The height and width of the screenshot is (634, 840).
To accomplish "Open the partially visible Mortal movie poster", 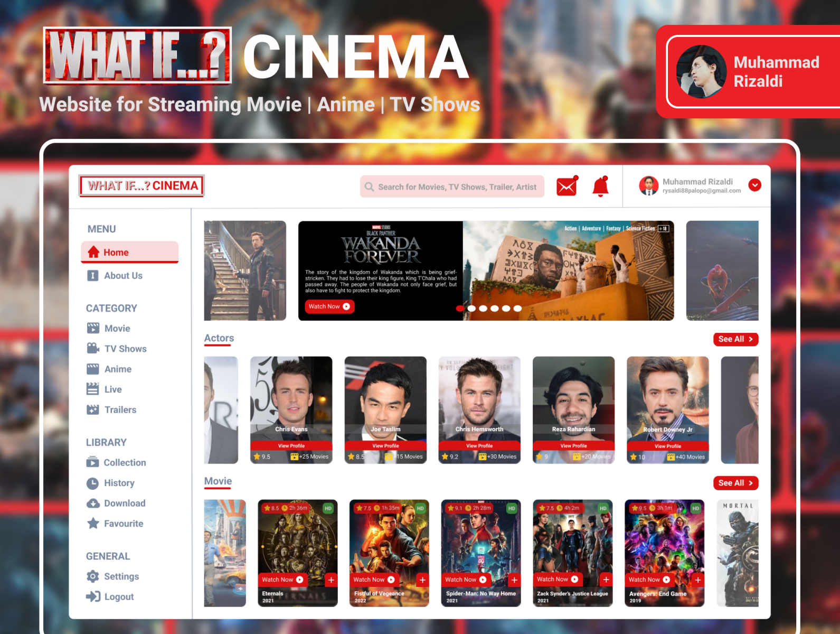I will pyautogui.click(x=738, y=553).
